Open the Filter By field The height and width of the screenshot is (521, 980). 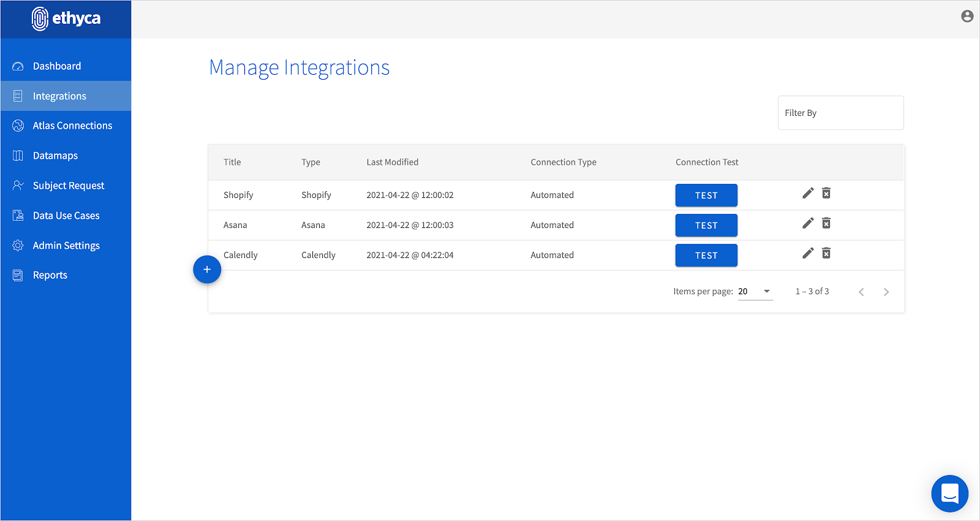coord(840,113)
